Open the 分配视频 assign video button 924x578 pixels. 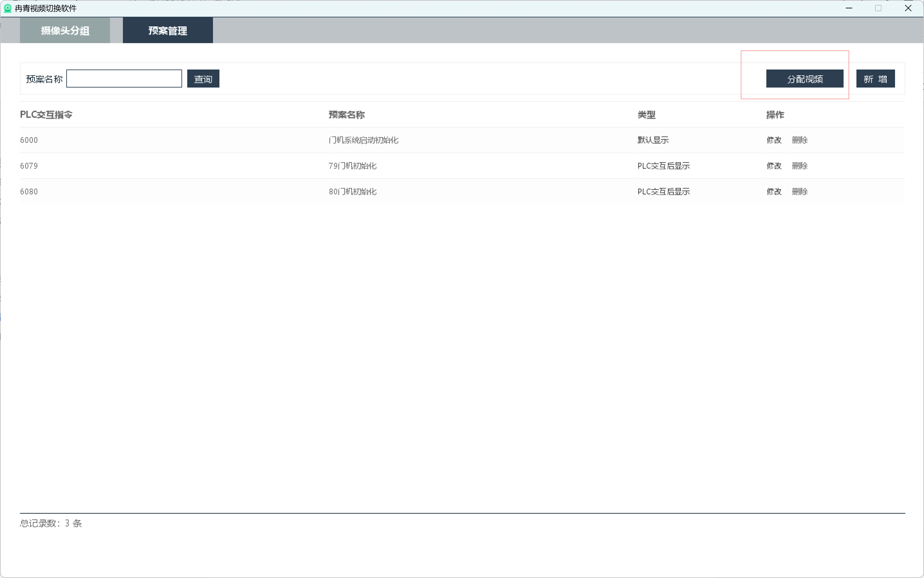tap(804, 79)
